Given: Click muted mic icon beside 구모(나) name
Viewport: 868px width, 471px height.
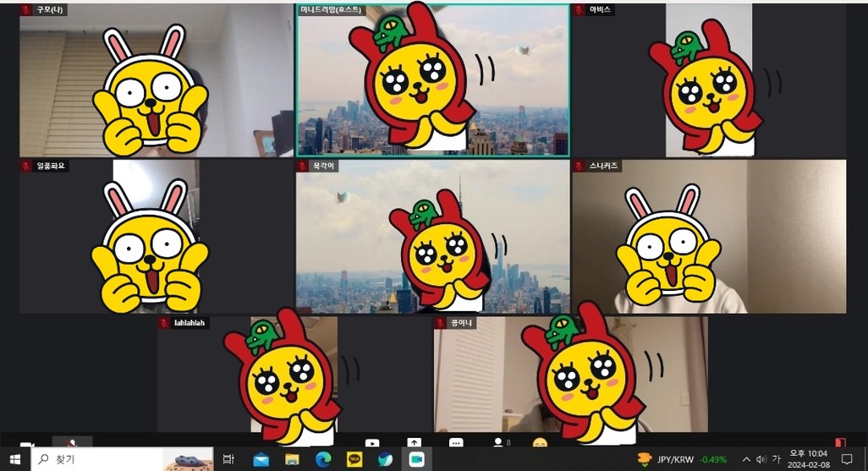Looking at the screenshot, I should tap(26, 10).
